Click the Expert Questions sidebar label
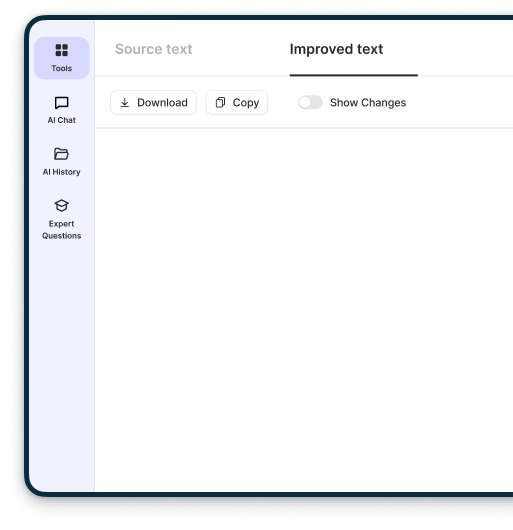This screenshot has width=513, height=530. [62, 230]
